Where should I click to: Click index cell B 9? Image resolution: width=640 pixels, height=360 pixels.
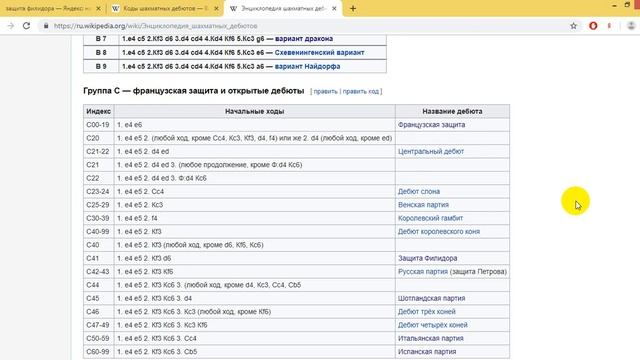click(x=101, y=66)
